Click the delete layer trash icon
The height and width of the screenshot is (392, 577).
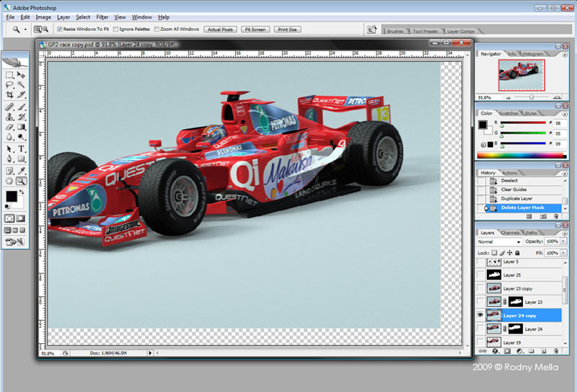coord(558,351)
